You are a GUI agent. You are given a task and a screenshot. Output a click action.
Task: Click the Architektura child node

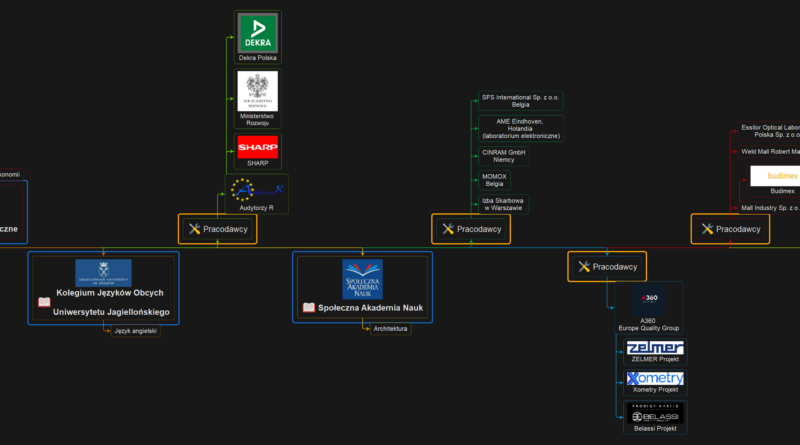point(390,329)
